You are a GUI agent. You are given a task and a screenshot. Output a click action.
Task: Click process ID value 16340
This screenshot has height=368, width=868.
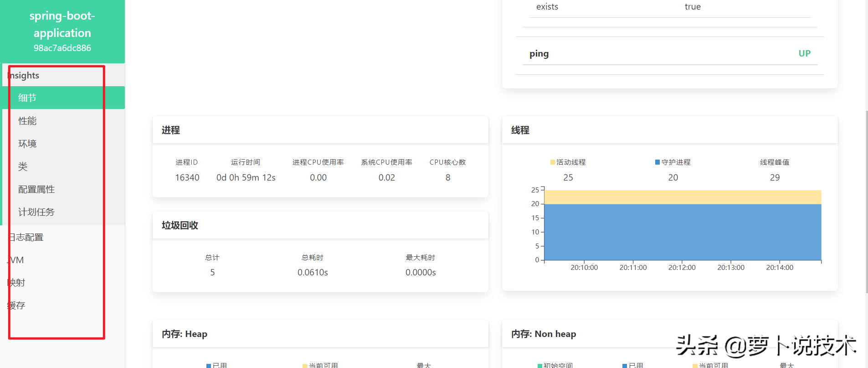click(x=187, y=177)
